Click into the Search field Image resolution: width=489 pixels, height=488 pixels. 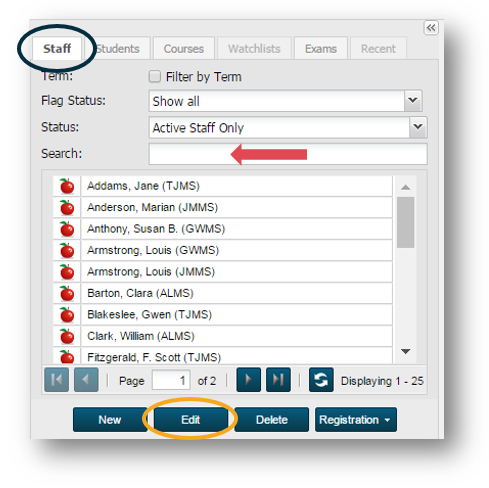[288, 154]
